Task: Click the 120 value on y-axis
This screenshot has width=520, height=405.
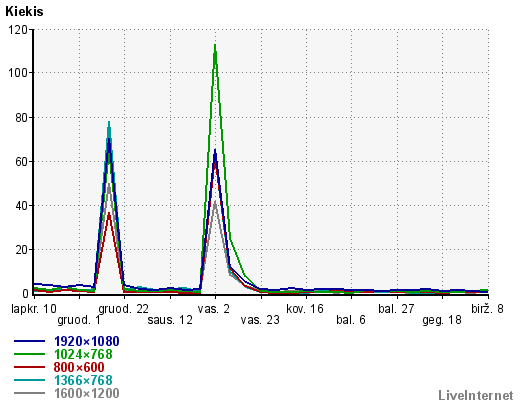Action: coord(18,30)
